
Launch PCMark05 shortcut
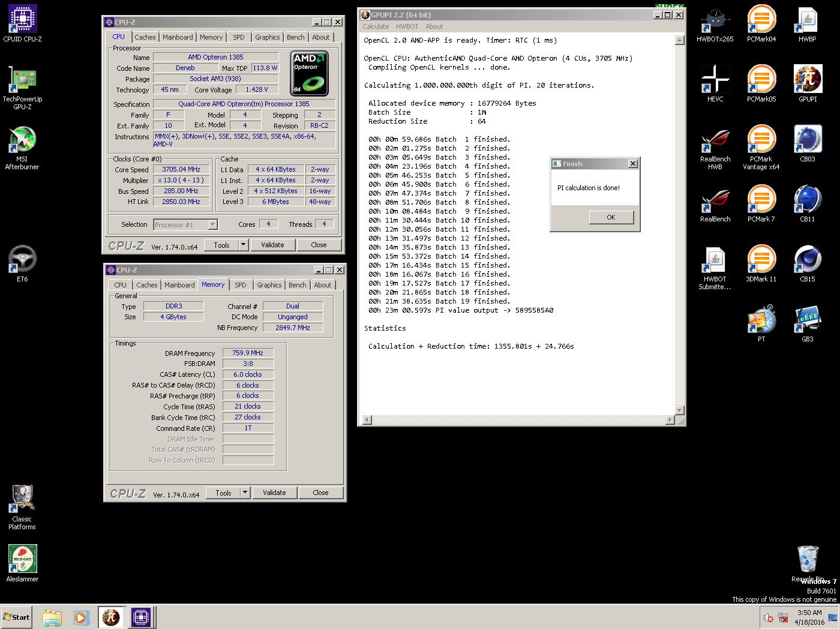tap(761, 84)
